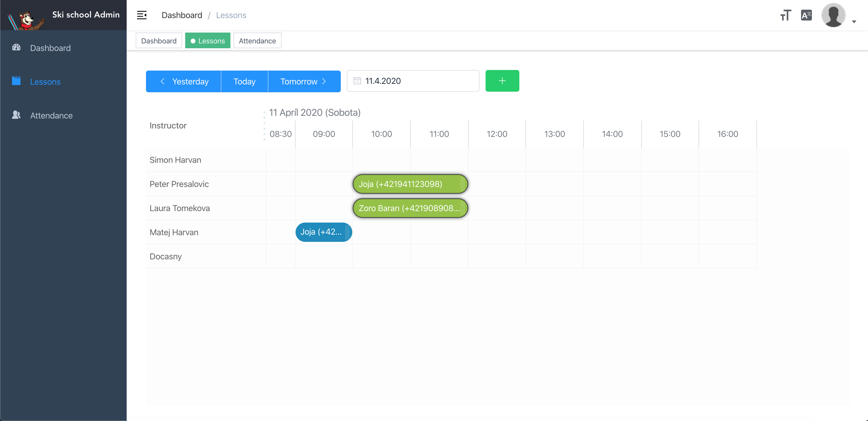
Task: Click the 11.4.2020 date input field
Action: pos(418,81)
